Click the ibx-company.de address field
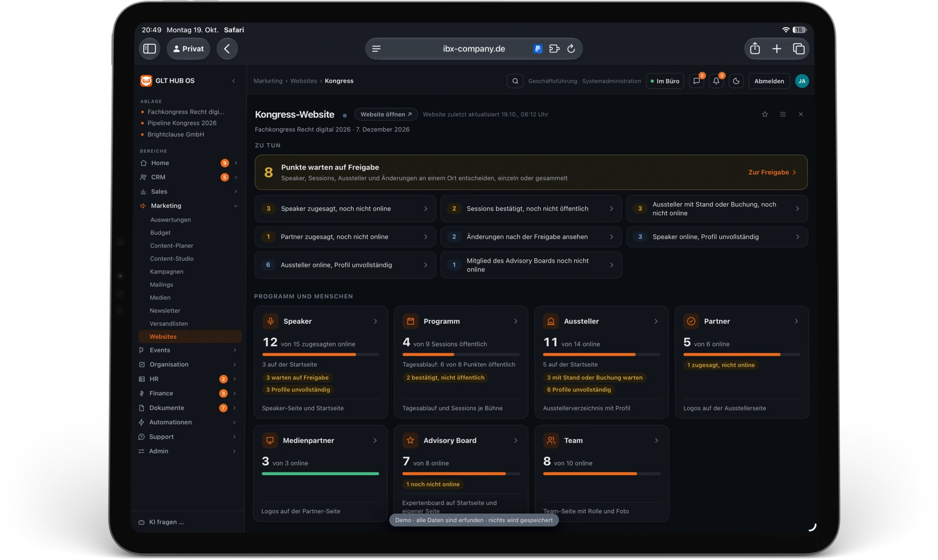The image size is (938, 560). (x=474, y=49)
